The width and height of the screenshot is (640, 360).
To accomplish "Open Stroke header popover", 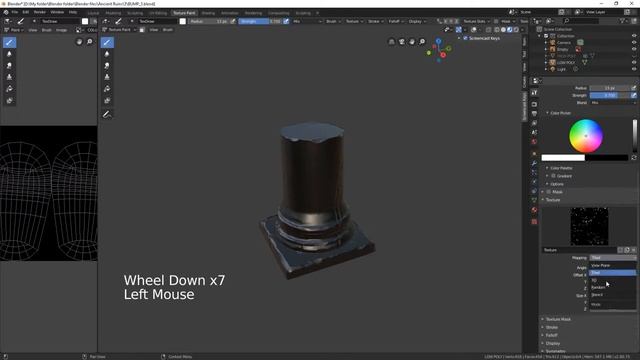I will [375, 21].
